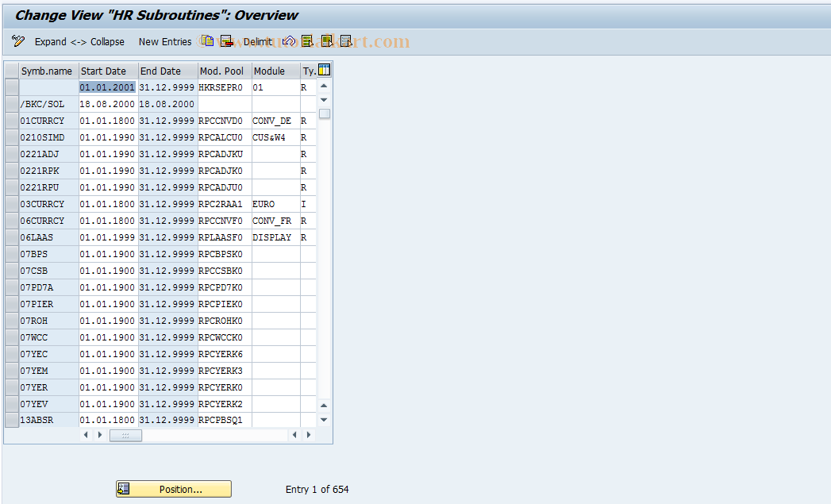Click Expand <-> Collapse in the toolbar

coord(79,41)
